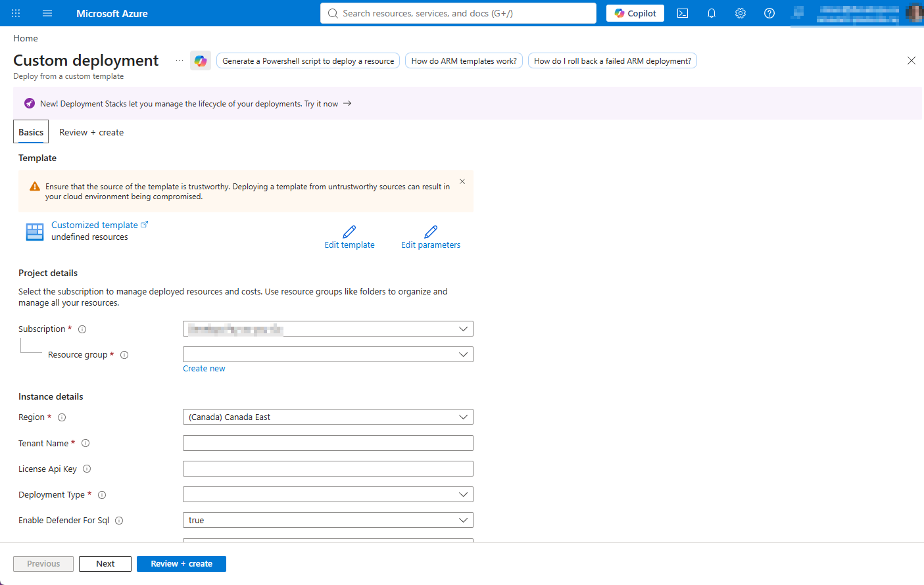This screenshot has width=924, height=585.
Task: Click the License Api Key info icon
Action: 87,469
